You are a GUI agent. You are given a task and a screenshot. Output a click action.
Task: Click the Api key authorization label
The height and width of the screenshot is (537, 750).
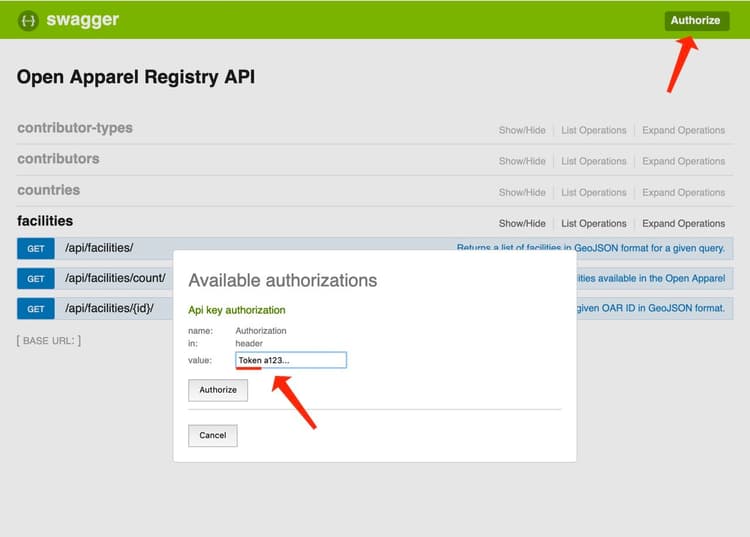click(237, 310)
